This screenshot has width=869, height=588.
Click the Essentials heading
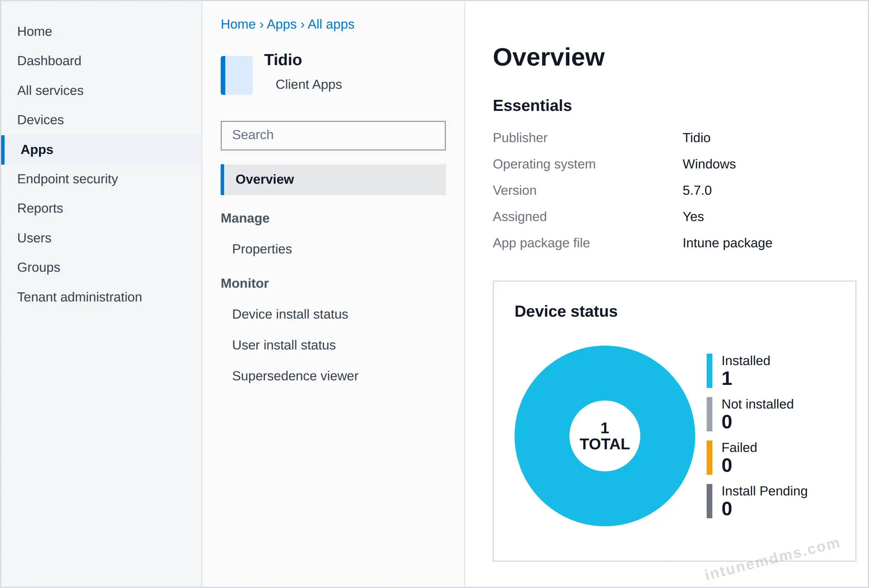tap(532, 106)
